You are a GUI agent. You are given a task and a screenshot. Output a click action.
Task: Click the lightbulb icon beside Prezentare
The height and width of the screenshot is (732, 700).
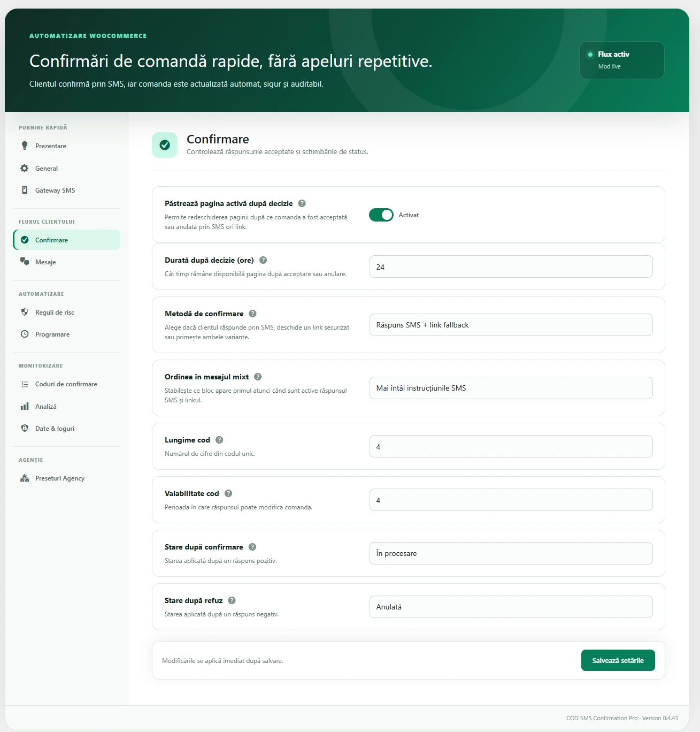pos(25,146)
